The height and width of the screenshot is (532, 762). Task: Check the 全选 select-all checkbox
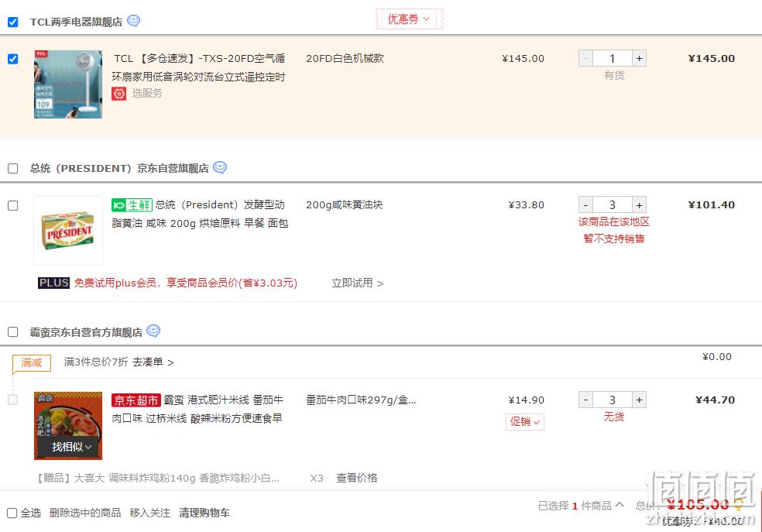pyautogui.click(x=12, y=513)
